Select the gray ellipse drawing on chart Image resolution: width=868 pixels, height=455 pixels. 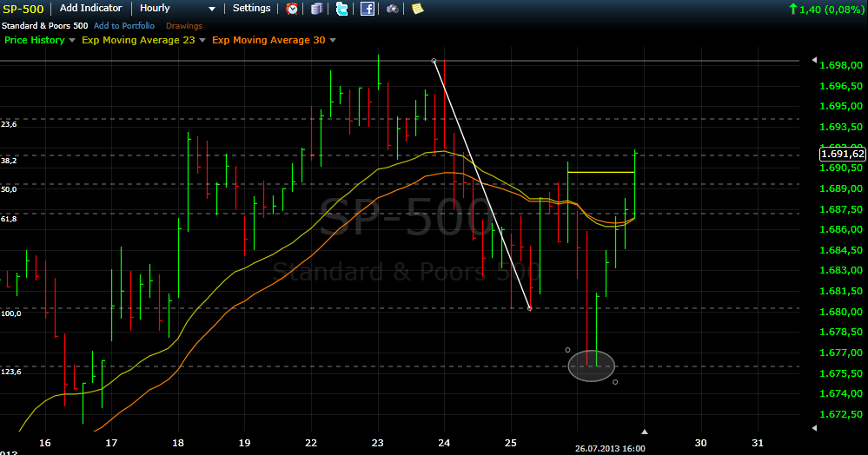[x=591, y=366]
